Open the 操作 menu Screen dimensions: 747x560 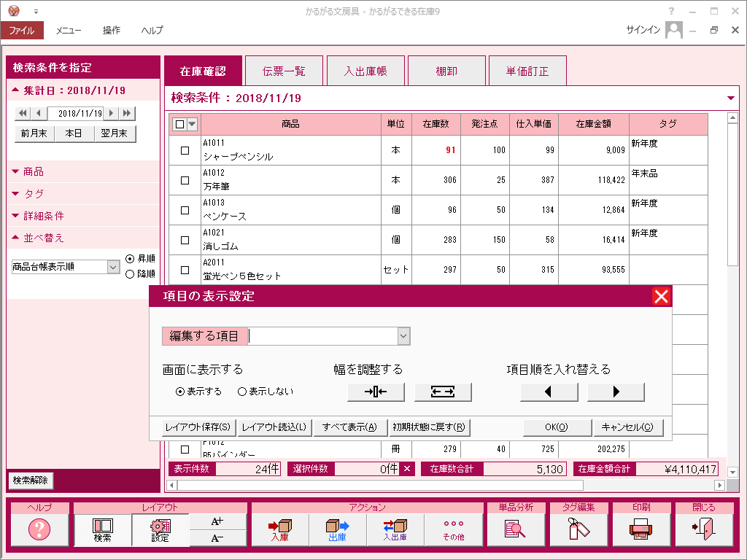coord(112,31)
